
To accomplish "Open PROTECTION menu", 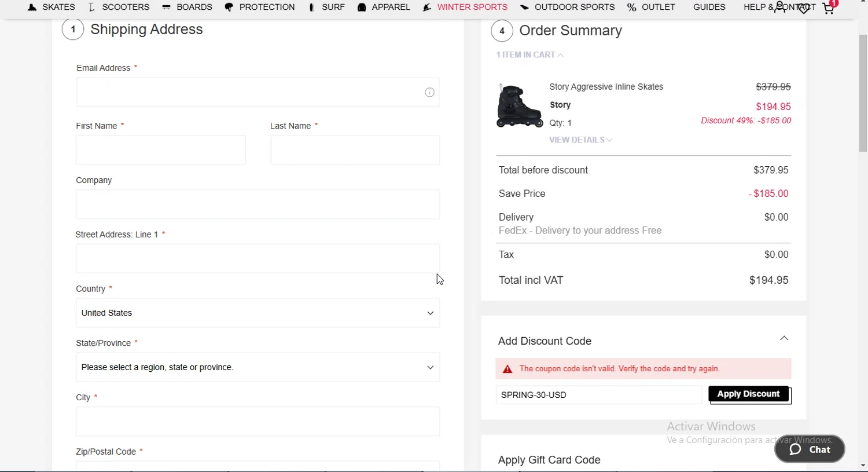I will pyautogui.click(x=267, y=7).
